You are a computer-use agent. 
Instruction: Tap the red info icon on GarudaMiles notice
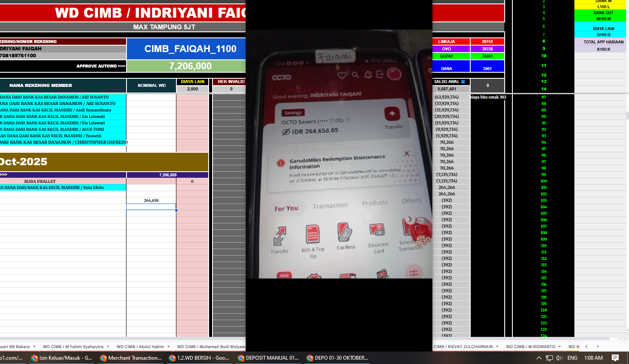pos(281,163)
